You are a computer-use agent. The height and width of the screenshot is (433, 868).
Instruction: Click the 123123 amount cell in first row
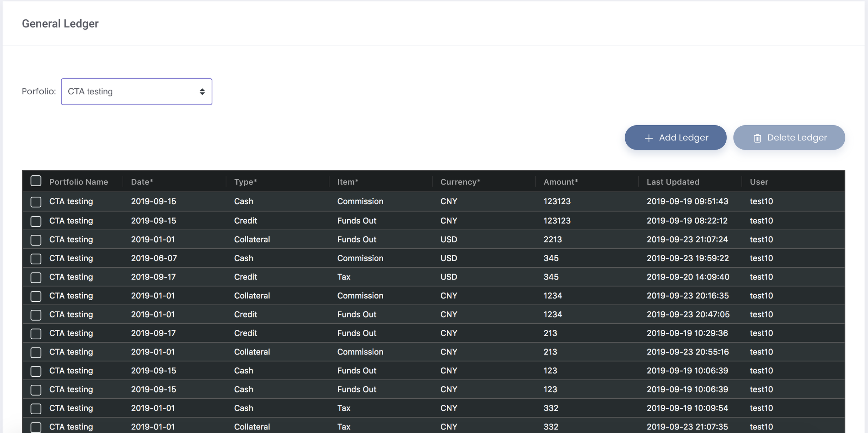pyautogui.click(x=557, y=201)
